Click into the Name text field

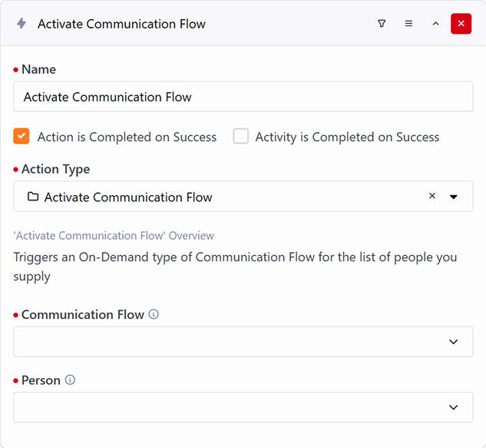(243, 97)
